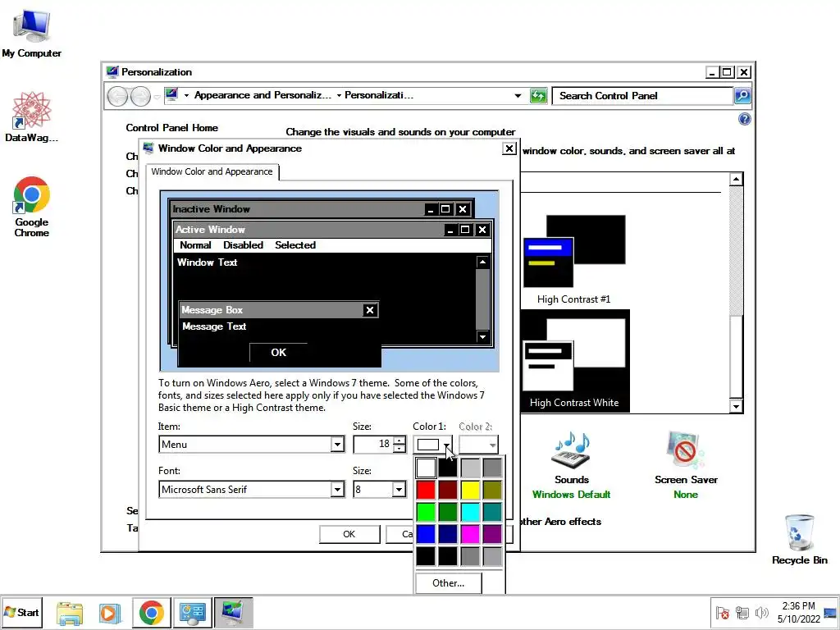This screenshot has width=840, height=630.
Task: Select the High Contrast #1 theme
Action: click(573, 260)
